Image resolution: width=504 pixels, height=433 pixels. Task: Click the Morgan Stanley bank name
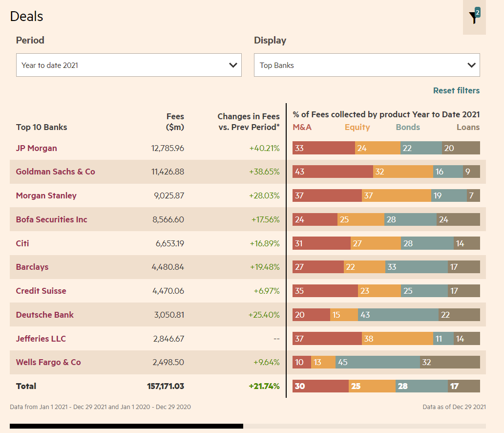coord(46,195)
